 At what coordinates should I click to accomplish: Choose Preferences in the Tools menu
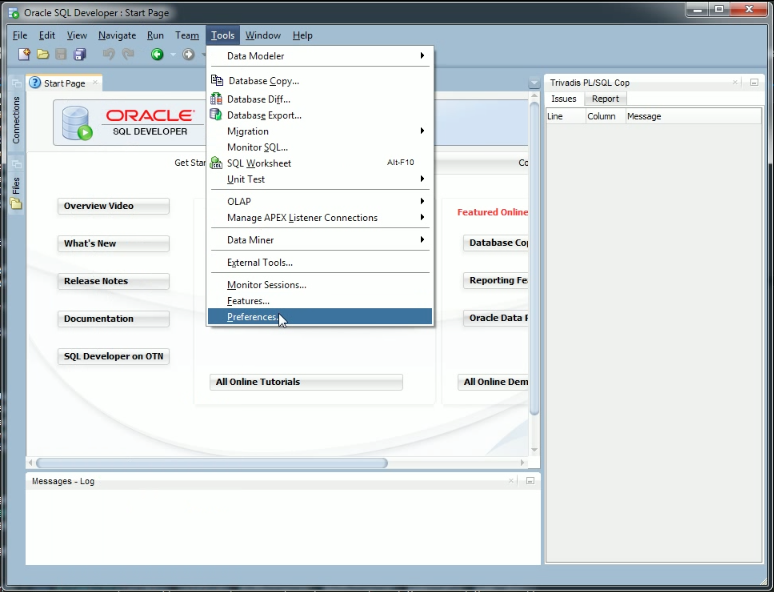(x=320, y=316)
